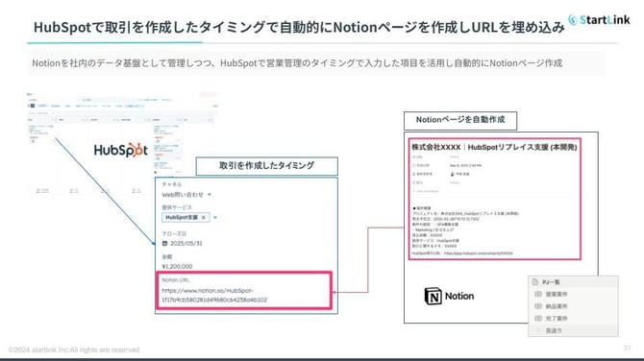Click the slide title heading text

(299, 27)
